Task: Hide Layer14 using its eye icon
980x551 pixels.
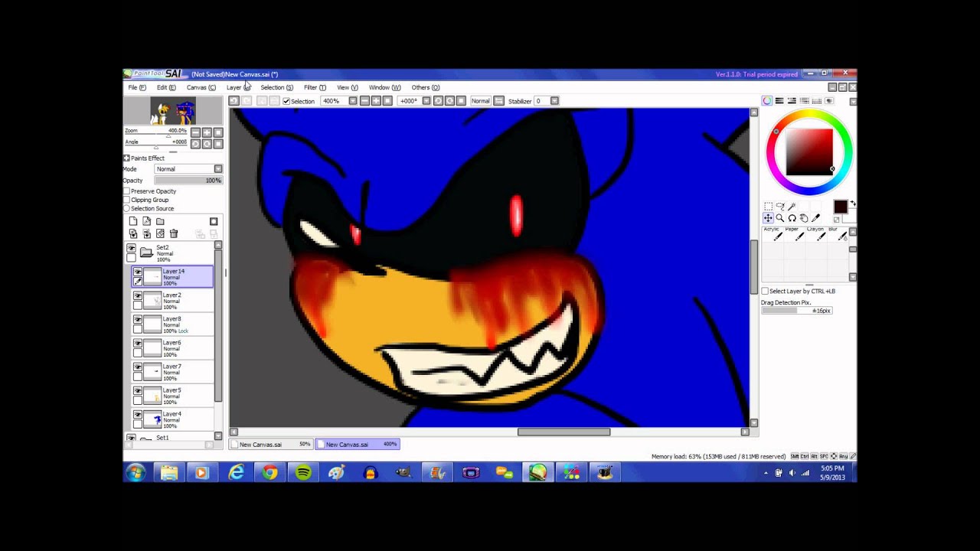Action: 138,272
